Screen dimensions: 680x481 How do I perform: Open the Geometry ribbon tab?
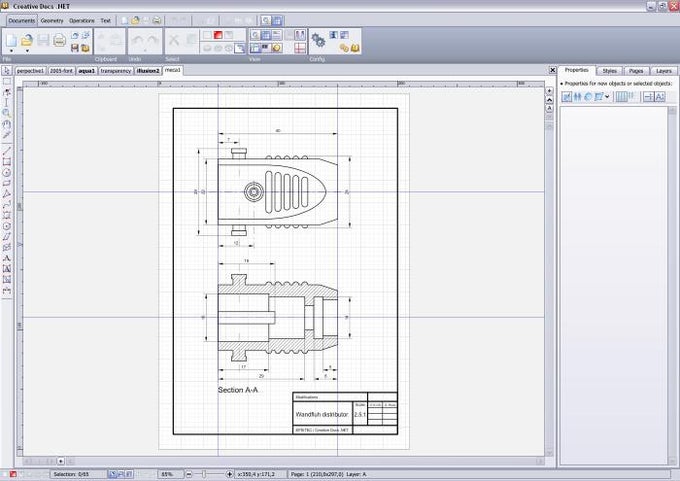(52, 20)
